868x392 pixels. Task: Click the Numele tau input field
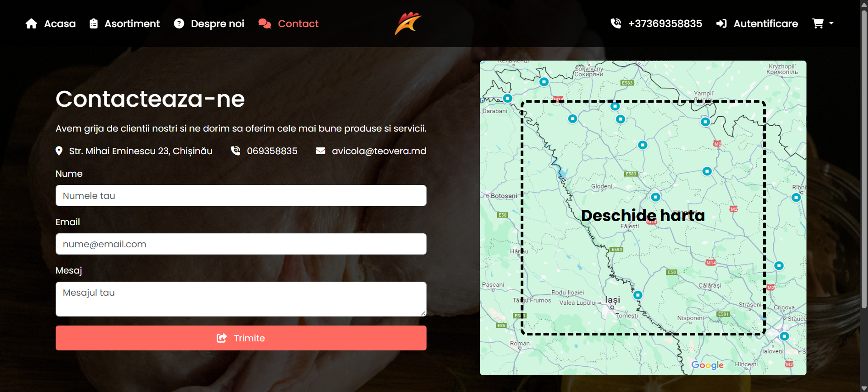click(241, 196)
